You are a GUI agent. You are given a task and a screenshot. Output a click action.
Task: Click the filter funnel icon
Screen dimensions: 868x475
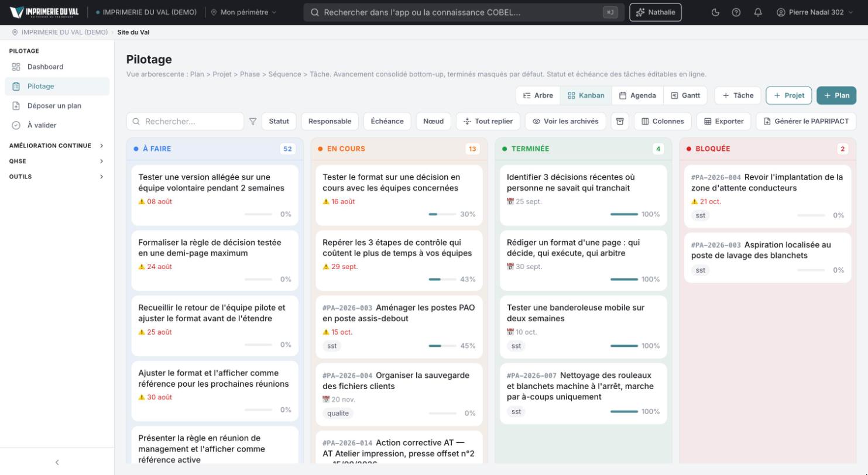click(253, 121)
